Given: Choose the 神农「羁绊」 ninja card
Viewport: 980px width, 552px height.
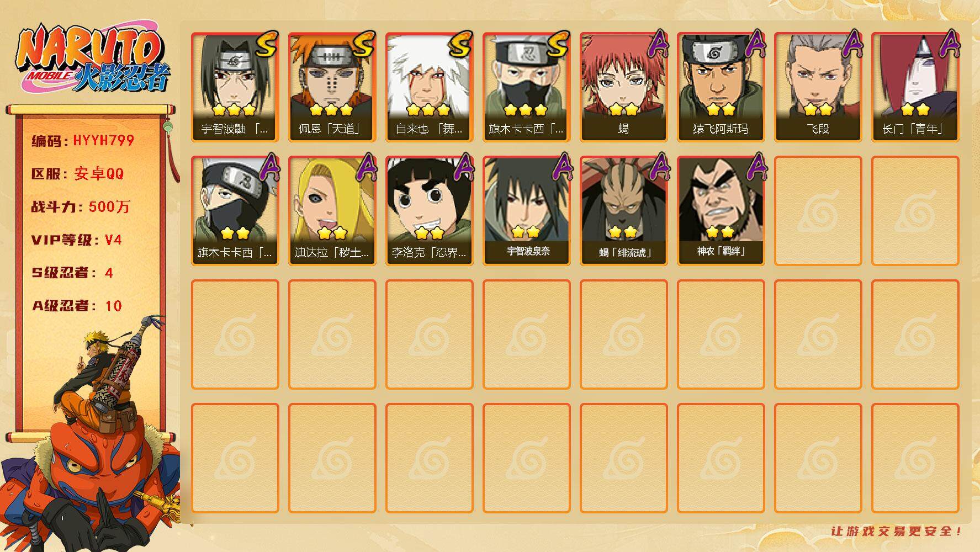Looking at the screenshot, I should [721, 211].
